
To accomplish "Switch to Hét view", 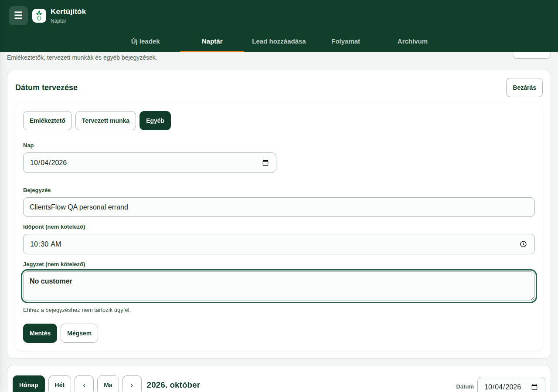I will 60,385.
